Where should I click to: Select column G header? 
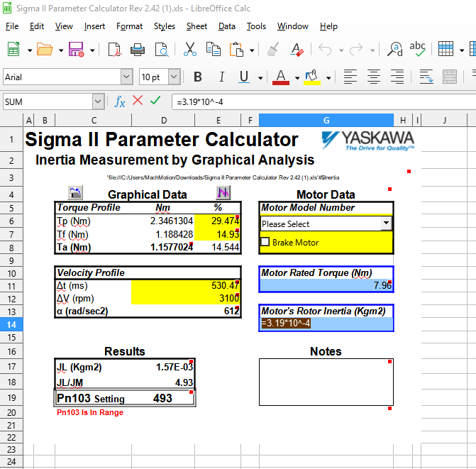pyautogui.click(x=326, y=120)
